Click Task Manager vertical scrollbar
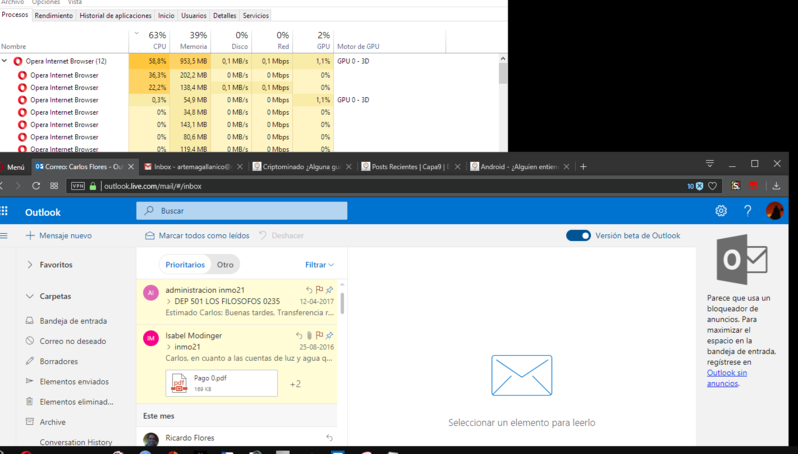 tap(503, 74)
